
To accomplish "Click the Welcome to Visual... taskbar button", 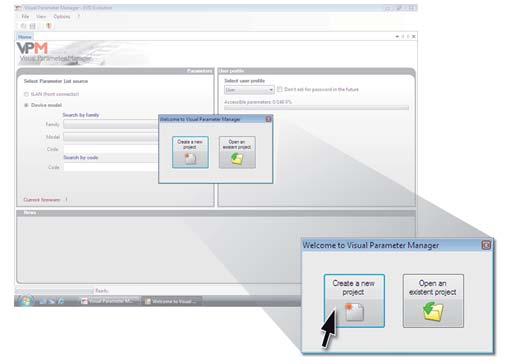I will [171, 301].
